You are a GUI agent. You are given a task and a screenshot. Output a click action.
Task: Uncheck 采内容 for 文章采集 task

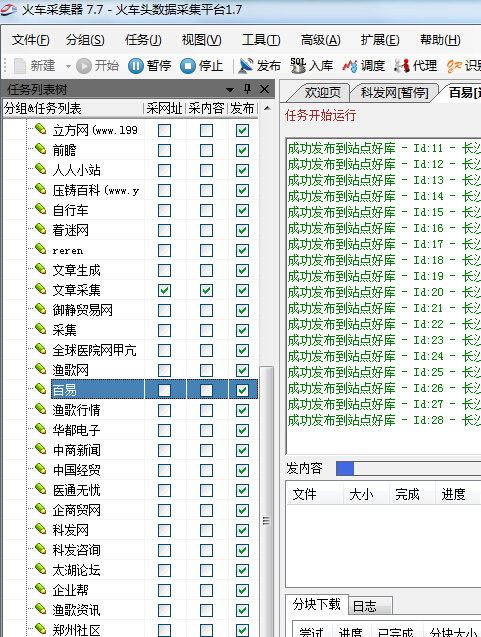206,290
